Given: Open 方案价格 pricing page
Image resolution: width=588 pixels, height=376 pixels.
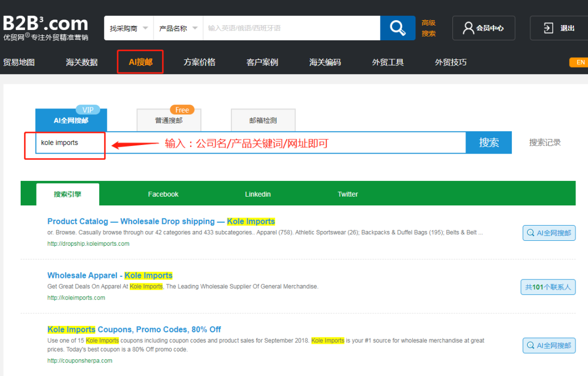Looking at the screenshot, I should tap(199, 62).
